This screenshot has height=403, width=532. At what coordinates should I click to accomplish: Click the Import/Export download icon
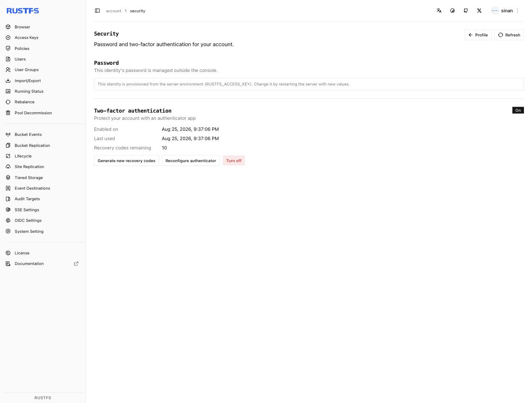[x=8, y=80]
